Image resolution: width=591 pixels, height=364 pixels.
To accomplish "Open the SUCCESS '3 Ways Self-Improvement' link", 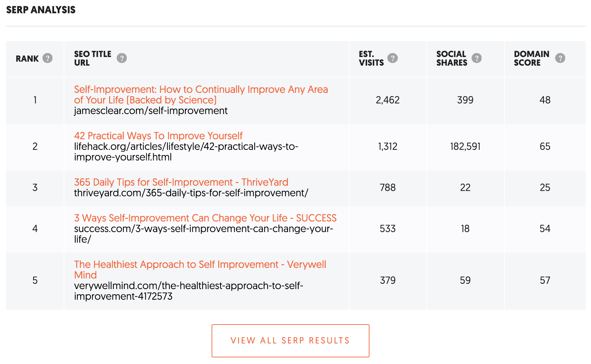I will [205, 218].
